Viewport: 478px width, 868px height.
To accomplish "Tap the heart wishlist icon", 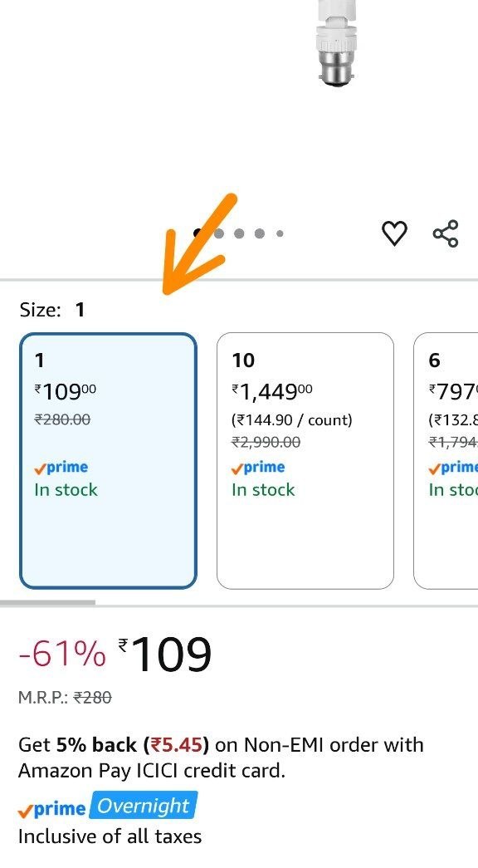I will coord(394,233).
